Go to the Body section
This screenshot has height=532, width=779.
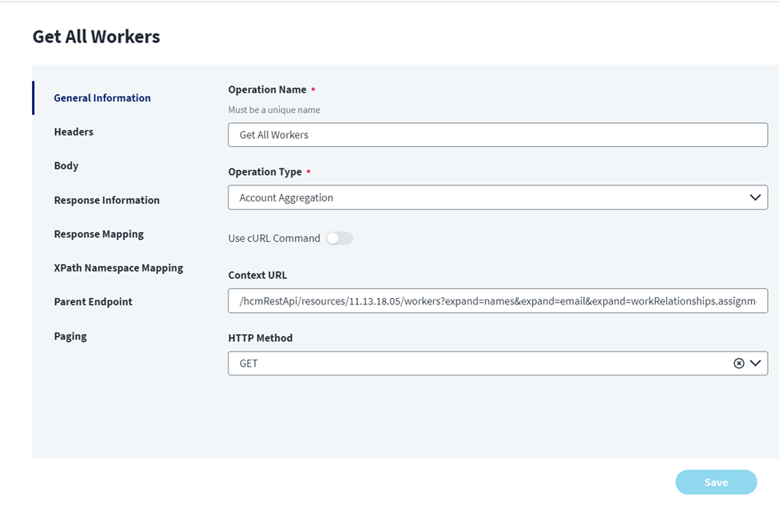(x=66, y=166)
